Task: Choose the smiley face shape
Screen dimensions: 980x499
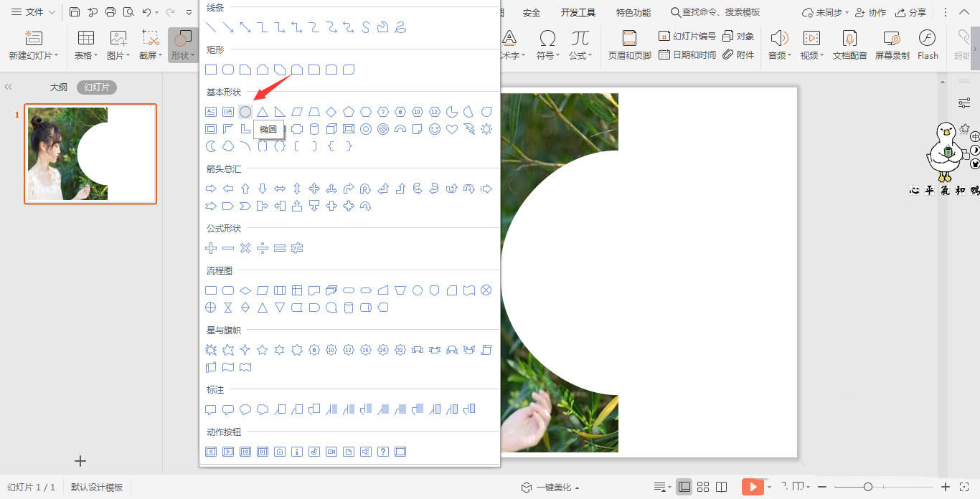Action: [x=435, y=129]
